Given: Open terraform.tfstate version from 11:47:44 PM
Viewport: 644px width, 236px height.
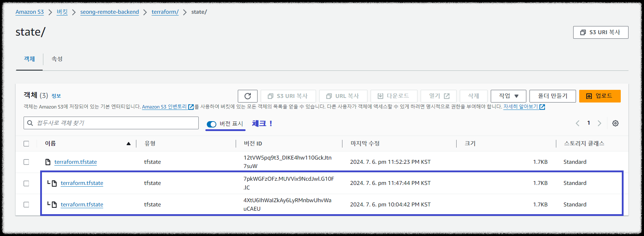Looking at the screenshot, I should tap(82, 183).
